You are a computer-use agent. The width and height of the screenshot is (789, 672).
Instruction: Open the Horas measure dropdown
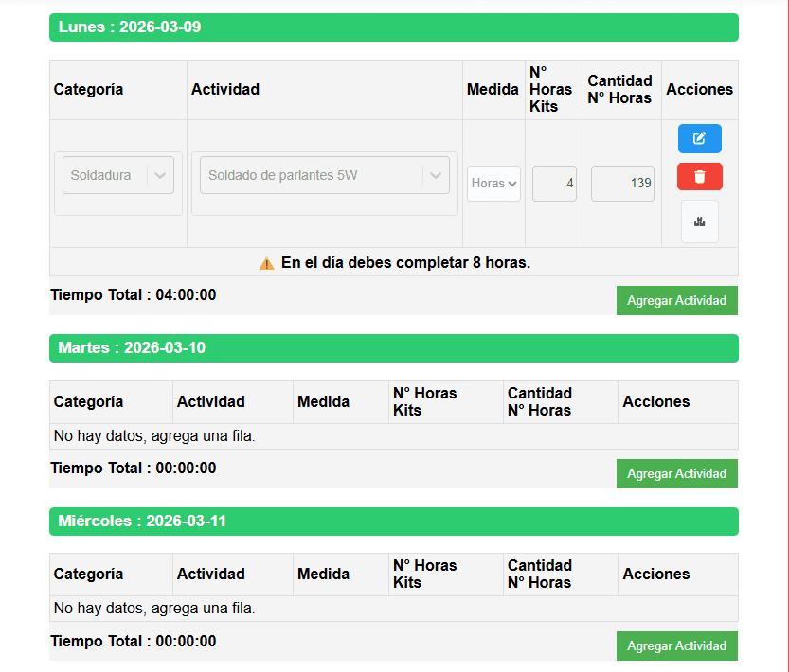click(493, 184)
